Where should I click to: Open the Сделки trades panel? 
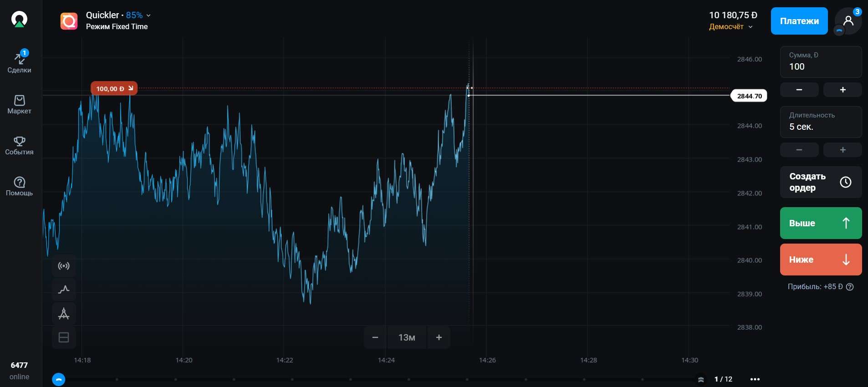pos(19,62)
